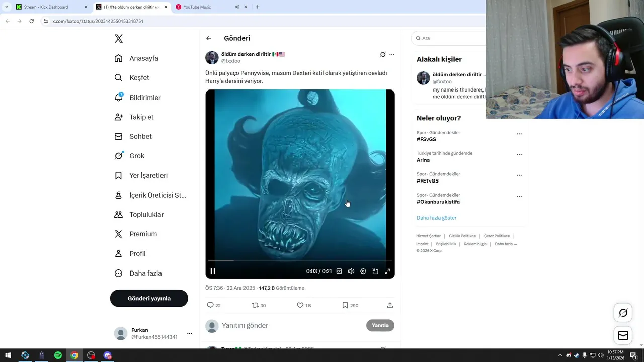The width and height of the screenshot is (644, 362).
Task: Open Sohbet messages
Action: coord(133,136)
